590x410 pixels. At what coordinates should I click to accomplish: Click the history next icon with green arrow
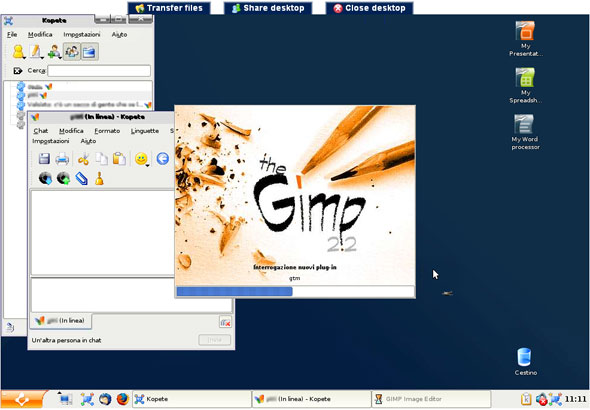point(63,178)
